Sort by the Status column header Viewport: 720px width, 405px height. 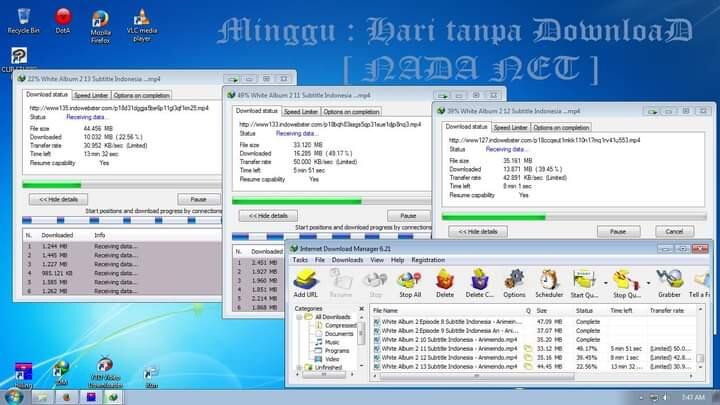(x=589, y=311)
